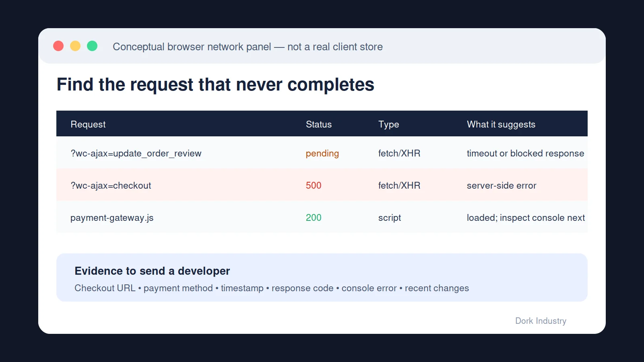Click the 'Evidence to send a developer' heading

click(152, 271)
